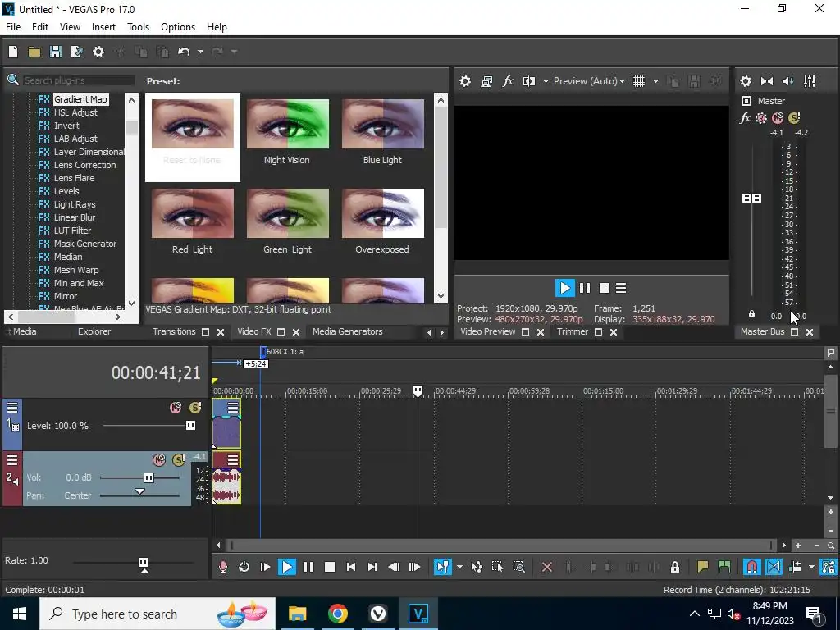Viewport: 840px width, 630px height.
Task: Open Edit tool selector dropdown arrow
Action: tap(459, 567)
